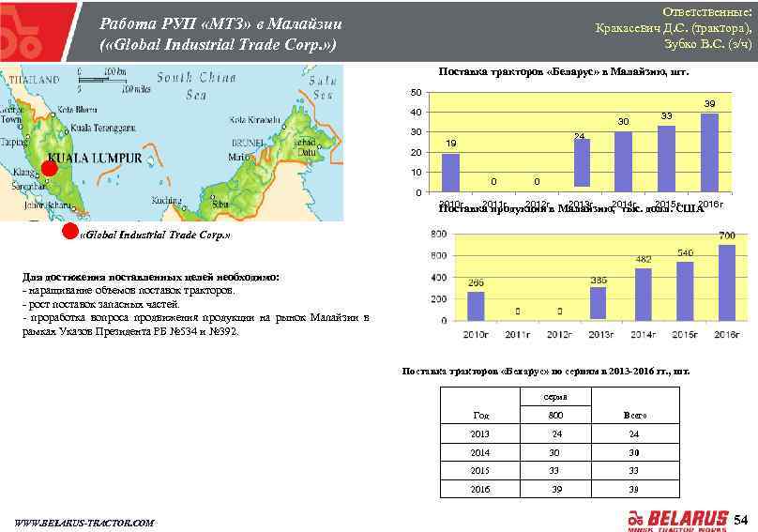Click the red marker on Kuala Lumpur

[x=50, y=169]
